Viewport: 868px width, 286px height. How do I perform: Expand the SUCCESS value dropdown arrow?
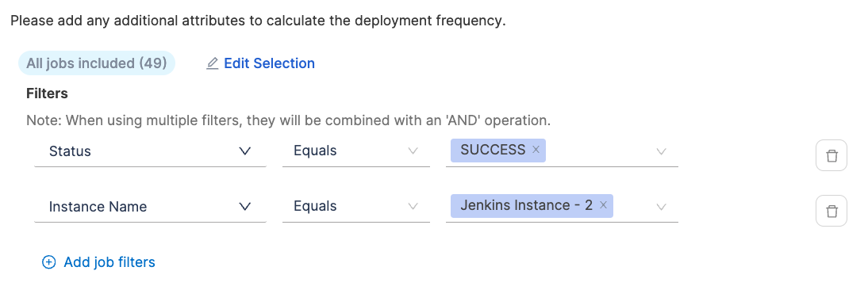tap(661, 151)
